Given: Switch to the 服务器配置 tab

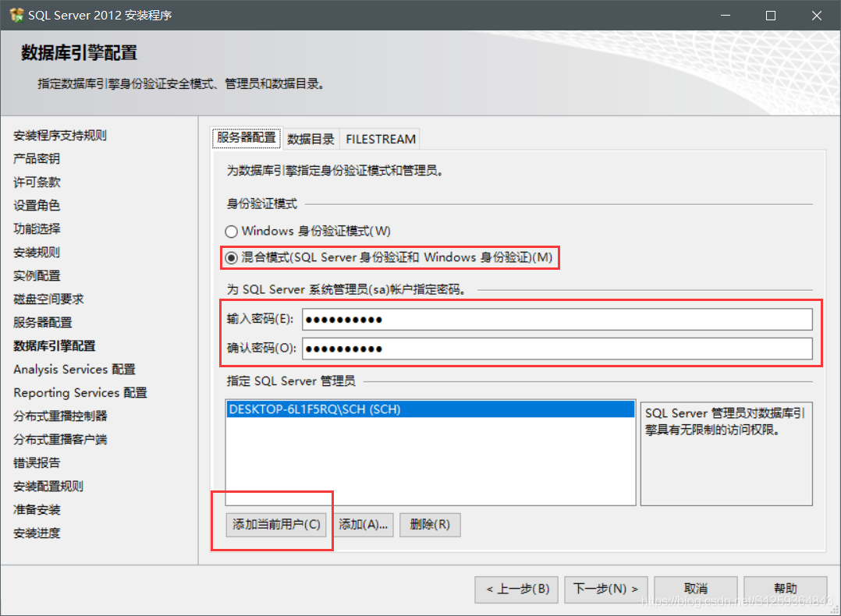Looking at the screenshot, I should [x=247, y=138].
